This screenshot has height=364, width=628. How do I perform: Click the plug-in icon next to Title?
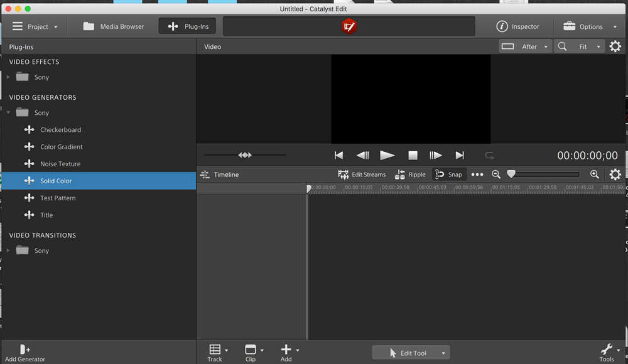[x=29, y=215]
